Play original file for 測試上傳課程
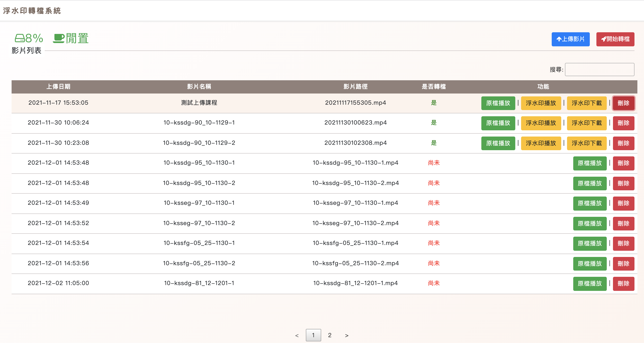This screenshot has height=343, width=644. [498, 103]
